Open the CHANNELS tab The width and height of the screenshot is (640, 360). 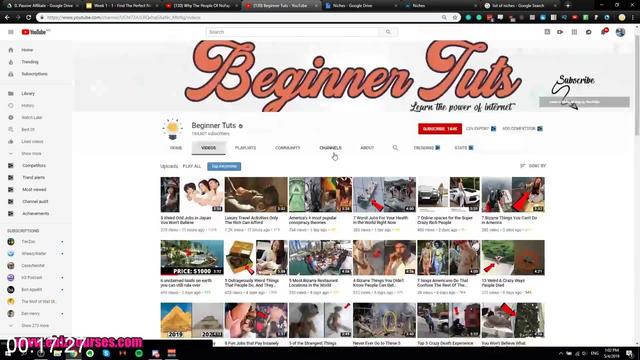click(x=330, y=148)
